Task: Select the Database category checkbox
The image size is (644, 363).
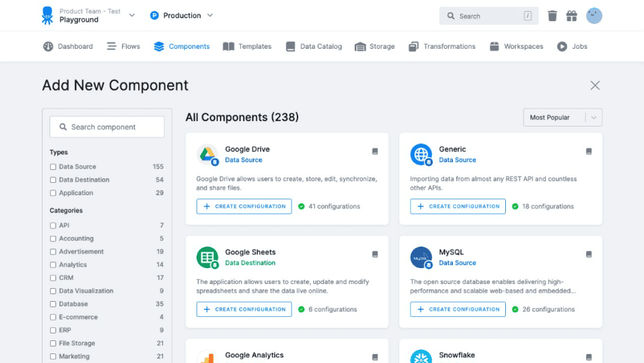Action: click(53, 305)
